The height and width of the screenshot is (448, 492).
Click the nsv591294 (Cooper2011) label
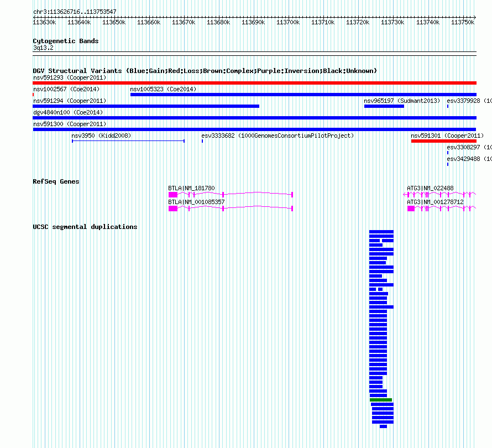pos(70,101)
